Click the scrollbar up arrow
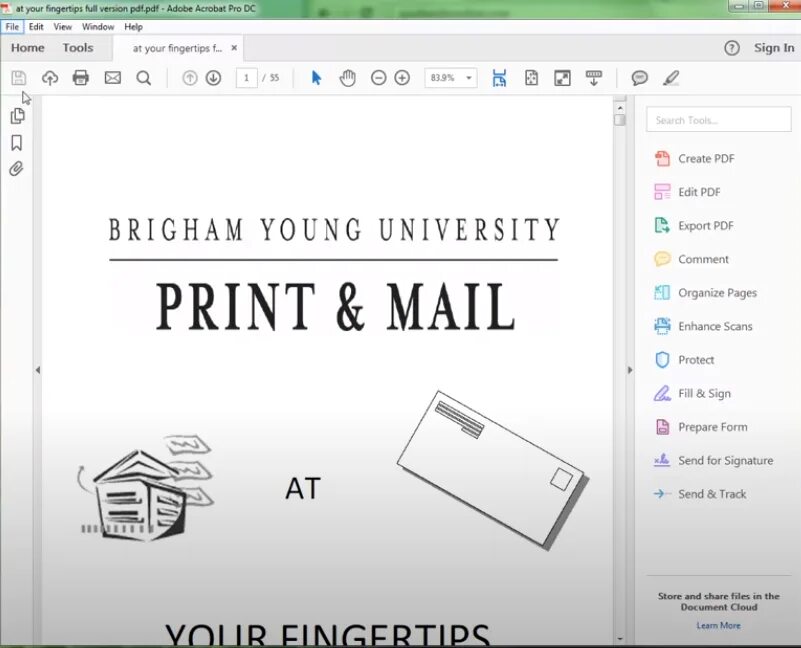 click(620, 108)
